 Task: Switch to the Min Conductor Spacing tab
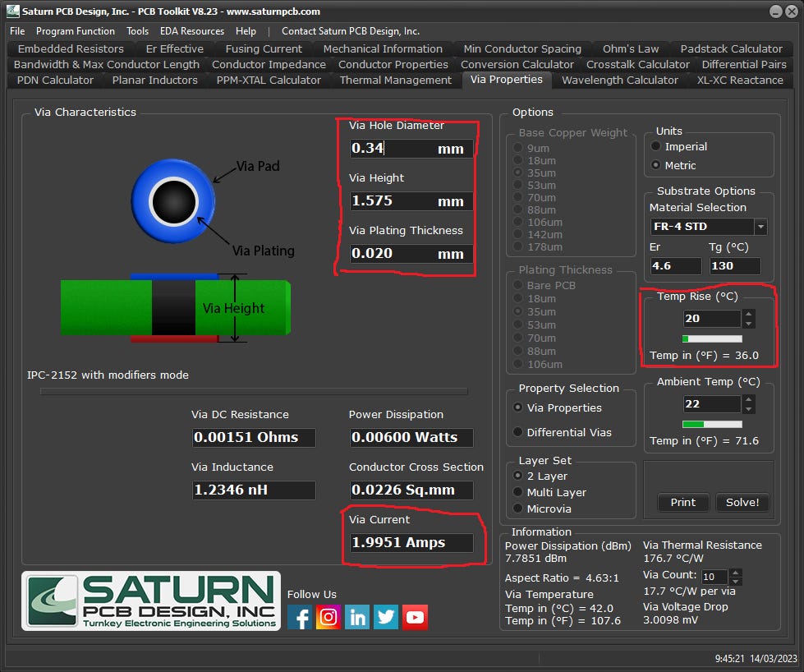click(522, 48)
